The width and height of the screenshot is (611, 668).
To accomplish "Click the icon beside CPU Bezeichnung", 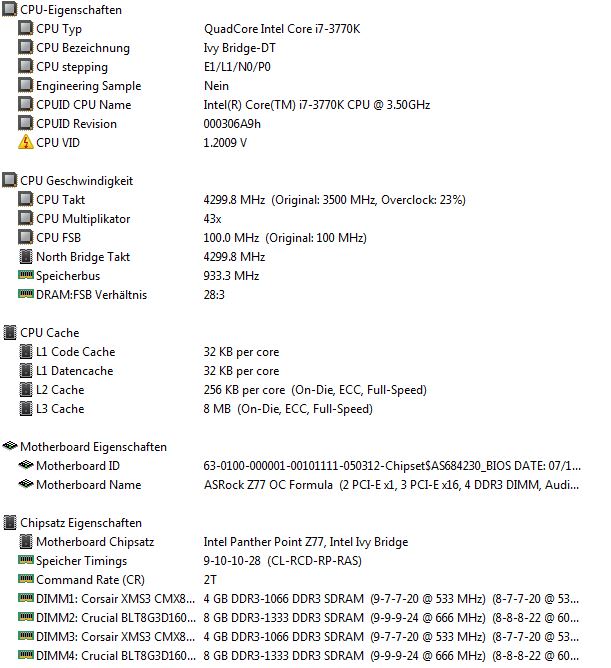I will tap(26, 47).
